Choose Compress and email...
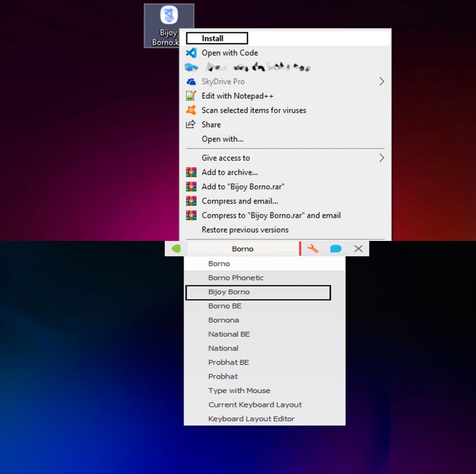Image resolution: width=476 pixels, height=474 pixels. coord(285,201)
